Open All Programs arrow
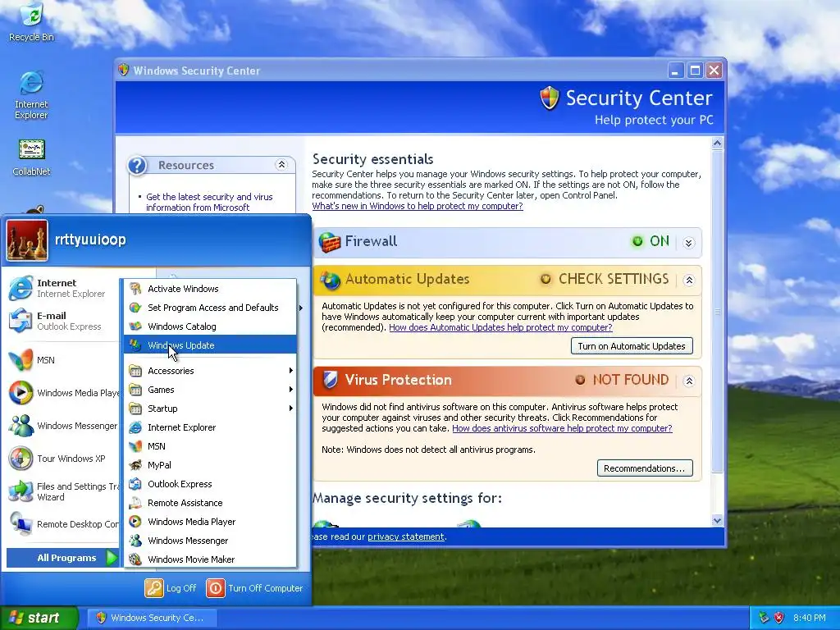Image resolution: width=840 pixels, height=630 pixels. [112, 558]
